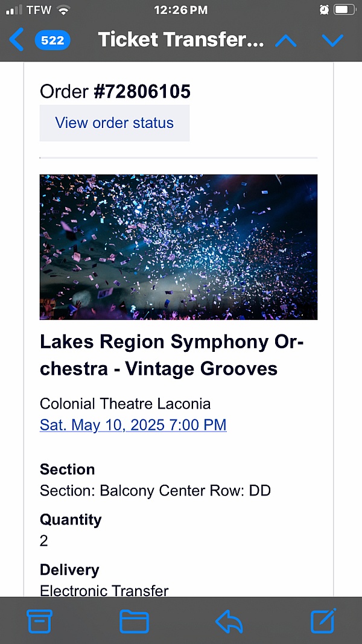Compose a new message
The width and height of the screenshot is (362, 644).
tap(323, 620)
